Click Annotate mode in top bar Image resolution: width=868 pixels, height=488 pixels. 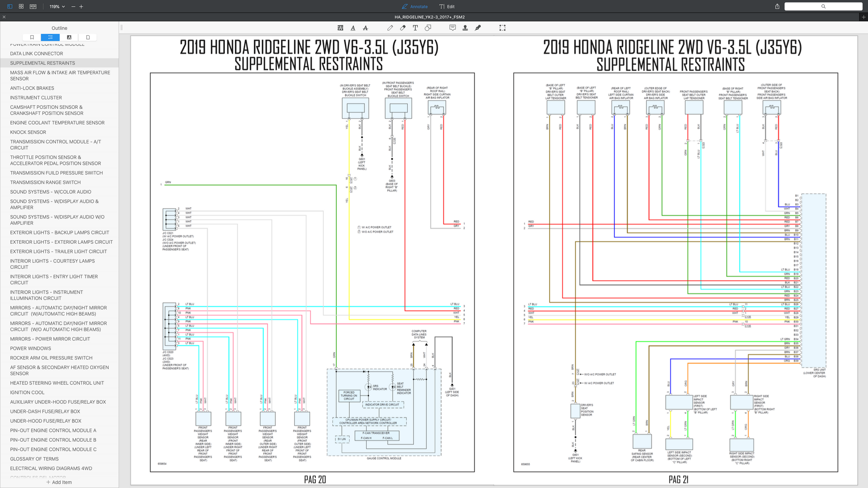[x=415, y=7]
